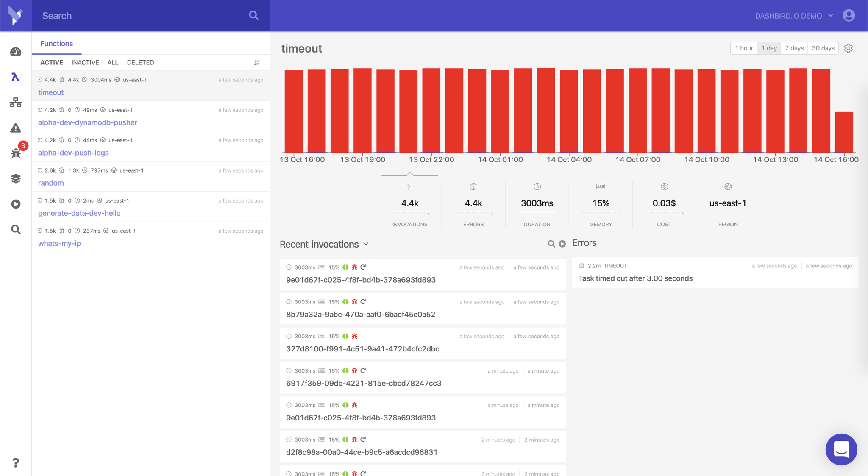Image resolution: width=868 pixels, height=476 pixels.
Task: Open the dashboard gauge icon in sidebar
Action: pos(16,52)
